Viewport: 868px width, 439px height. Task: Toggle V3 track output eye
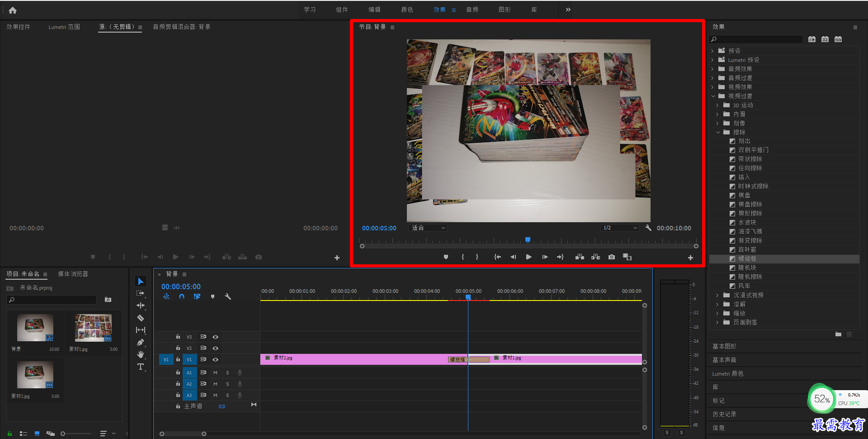(x=216, y=337)
